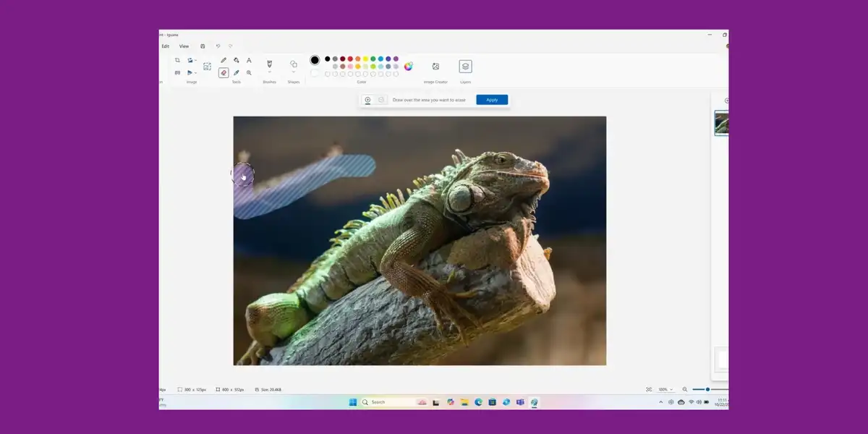Click the Remove background icon
The image size is (868, 434).
click(x=207, y=67)
